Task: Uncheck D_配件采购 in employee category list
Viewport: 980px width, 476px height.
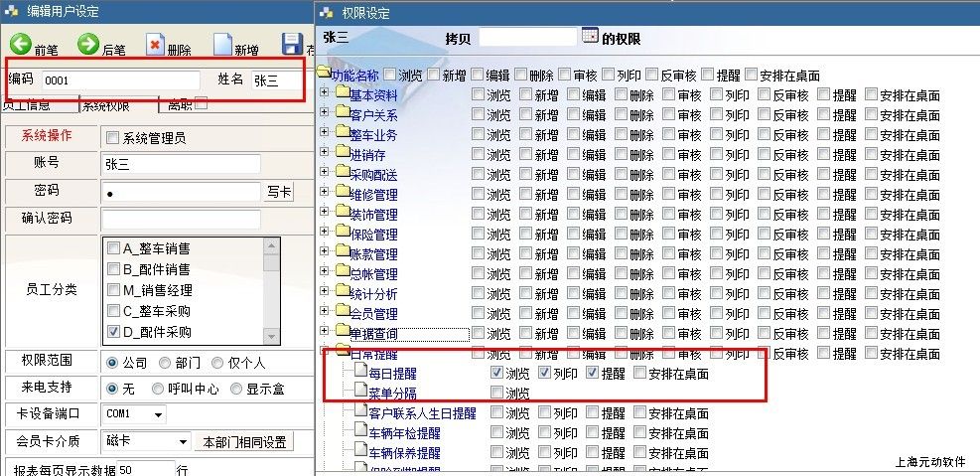Action: pos(113,332)
